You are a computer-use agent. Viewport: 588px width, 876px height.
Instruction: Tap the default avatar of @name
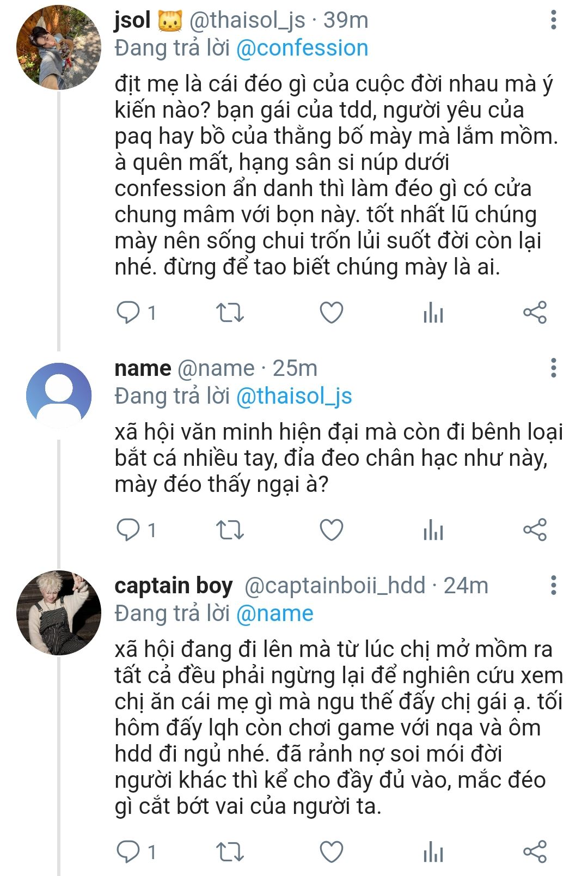(59, 395)
